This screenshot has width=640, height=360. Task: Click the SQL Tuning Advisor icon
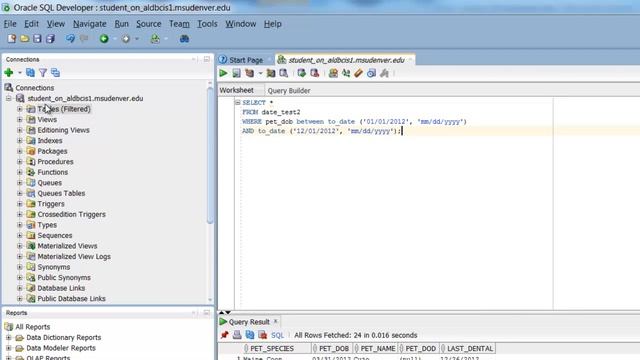(283, 73)
